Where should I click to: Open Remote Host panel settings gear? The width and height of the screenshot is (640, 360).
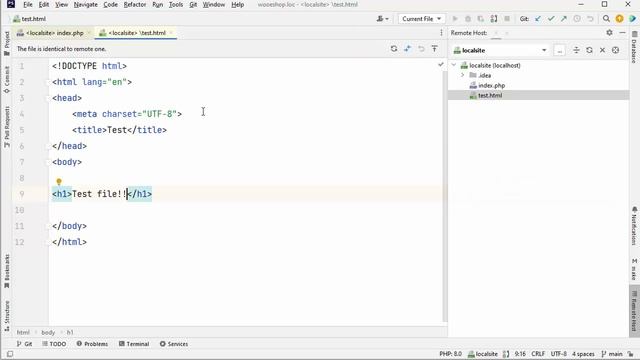609,33
